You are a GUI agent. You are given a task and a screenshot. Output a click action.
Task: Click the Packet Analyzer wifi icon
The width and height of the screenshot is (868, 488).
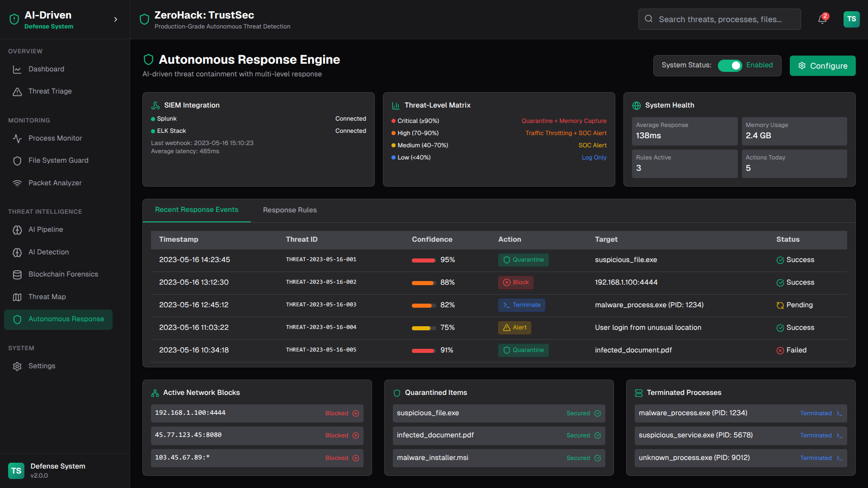(17, 183)
